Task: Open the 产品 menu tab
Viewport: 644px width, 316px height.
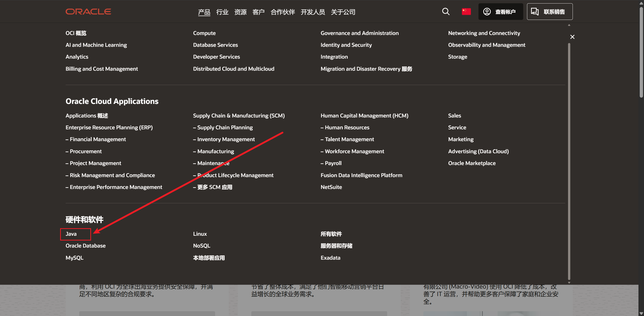Action: pyautogui.click(x=204, y=12)
